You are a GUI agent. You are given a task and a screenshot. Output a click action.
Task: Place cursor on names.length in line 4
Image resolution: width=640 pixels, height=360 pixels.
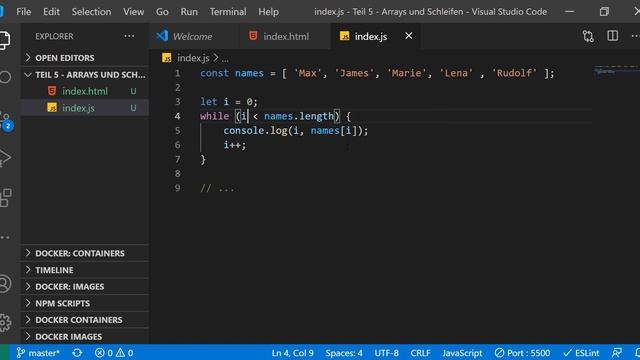(x=299, y=116)
